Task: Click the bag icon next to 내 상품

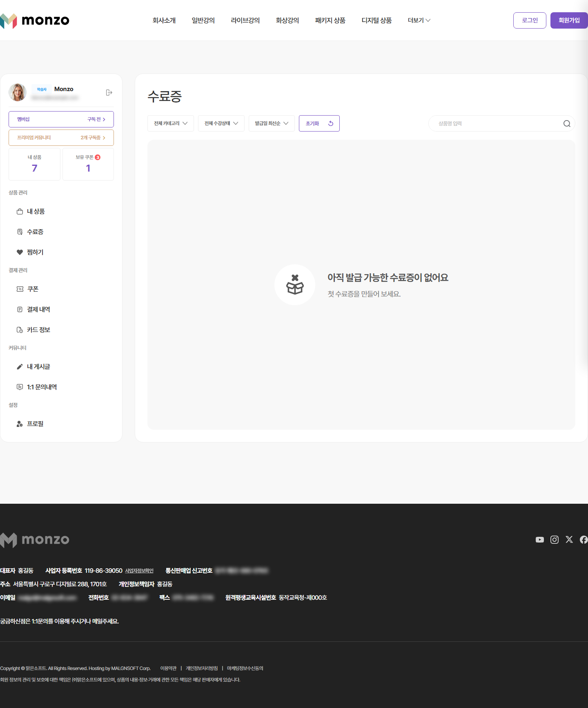Action: click(20, 211)
